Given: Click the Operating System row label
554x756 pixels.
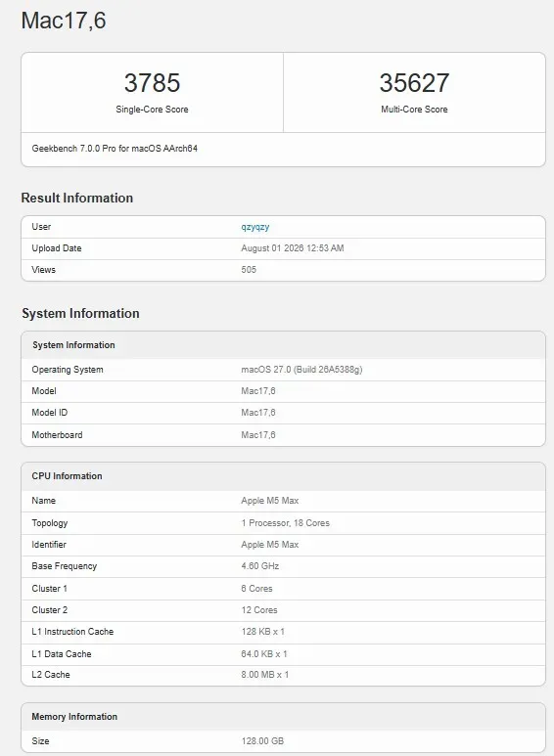Looking at the screenshot, I should [68, 370].
